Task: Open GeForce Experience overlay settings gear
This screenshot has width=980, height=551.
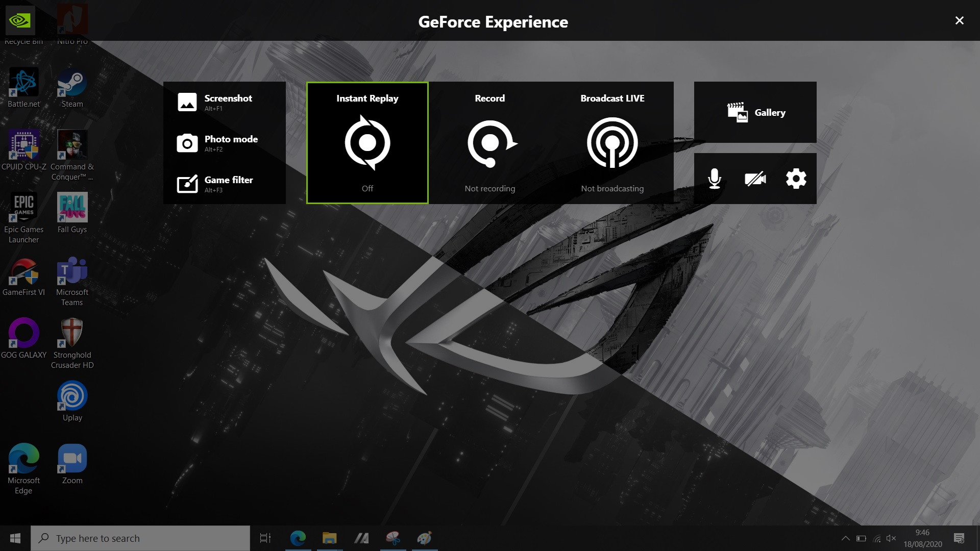Action: click(x=795, y=178)
